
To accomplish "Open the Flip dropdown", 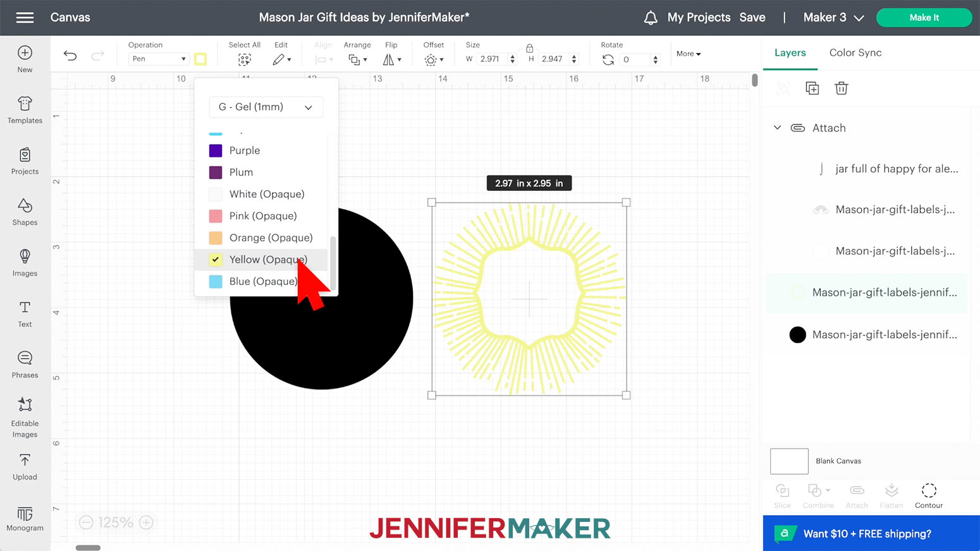I will 392,59.
